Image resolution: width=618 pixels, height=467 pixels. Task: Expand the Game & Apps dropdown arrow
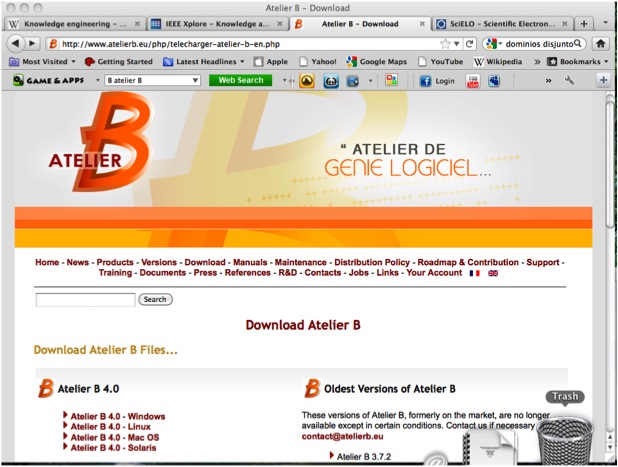pos(97,81)
